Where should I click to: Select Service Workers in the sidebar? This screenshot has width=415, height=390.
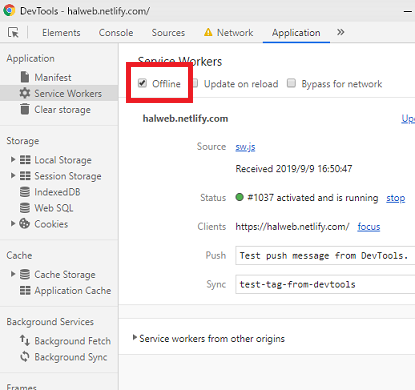click(59, 93)
